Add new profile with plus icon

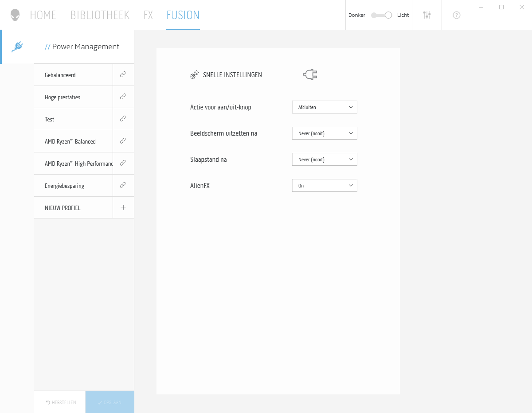(123, 207)
